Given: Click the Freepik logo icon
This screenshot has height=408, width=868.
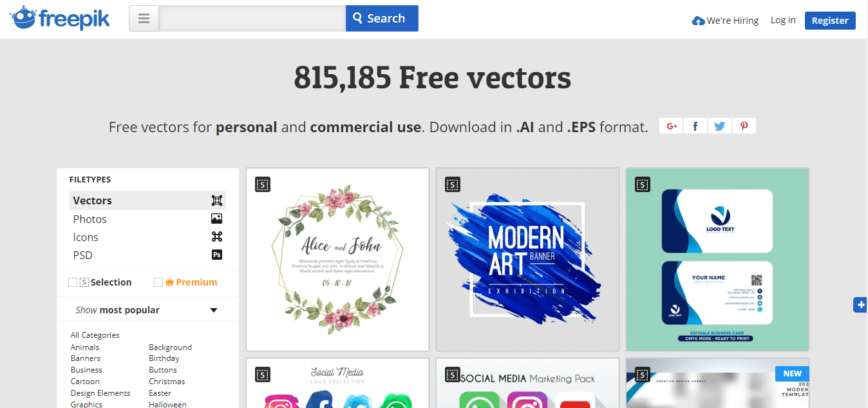Looking at the screenshot, I should coord(24,18).
